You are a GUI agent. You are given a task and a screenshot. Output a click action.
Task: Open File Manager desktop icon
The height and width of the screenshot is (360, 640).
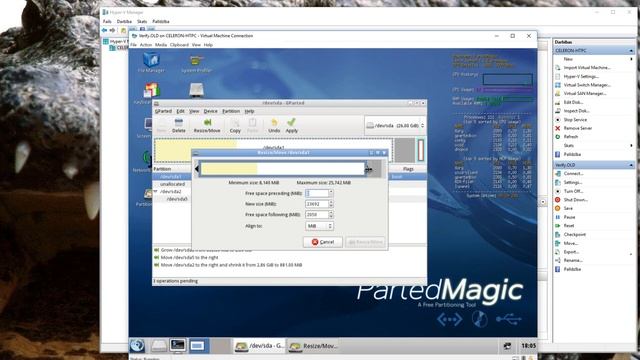[x=151, y=62]
